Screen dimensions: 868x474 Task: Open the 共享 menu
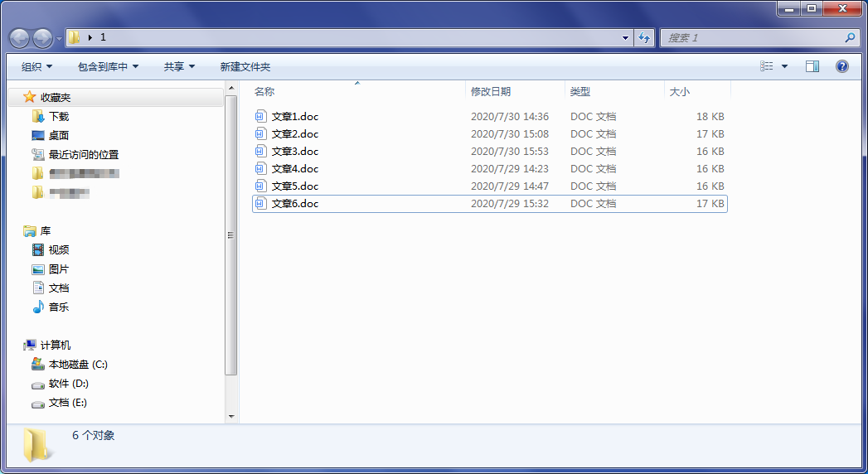pyautogui.click(x=179, y=67)
